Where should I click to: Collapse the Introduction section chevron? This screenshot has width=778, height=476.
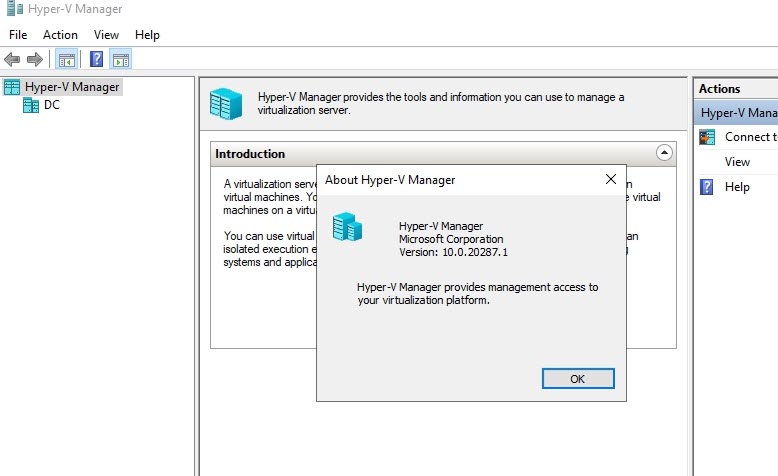pyautogui.click(x=664, y=153)
